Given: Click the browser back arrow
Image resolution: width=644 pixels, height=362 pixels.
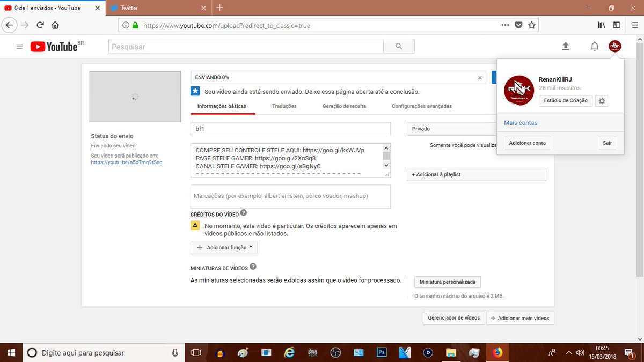Looking at the screenshot, I should coord(10,25).
